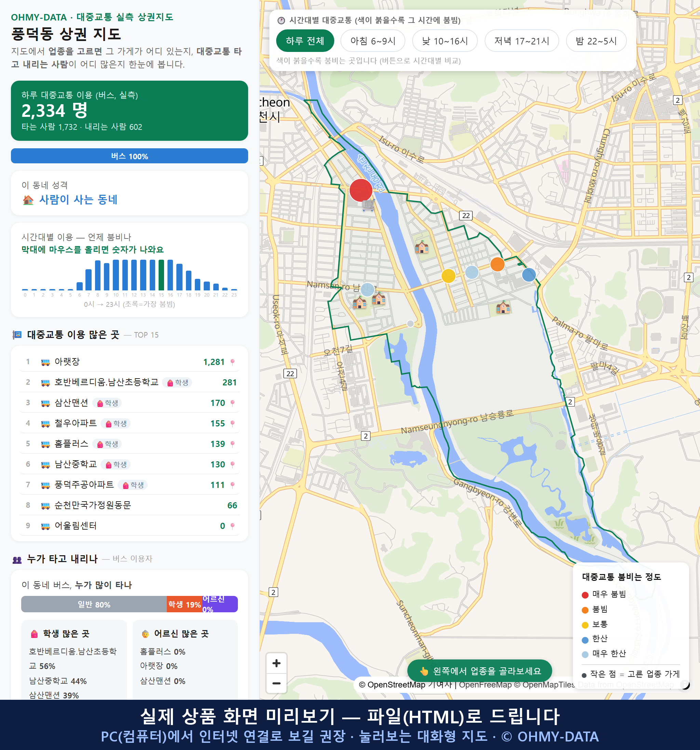Click the chart bar at hour 8
The height and width of the screenshot is (750, 700).
[x=98, y=275]
